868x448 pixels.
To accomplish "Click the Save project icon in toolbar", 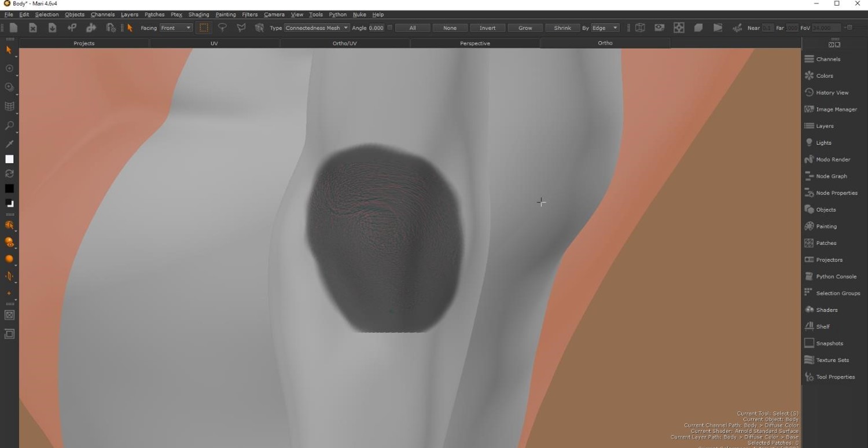I will [52, 28].
